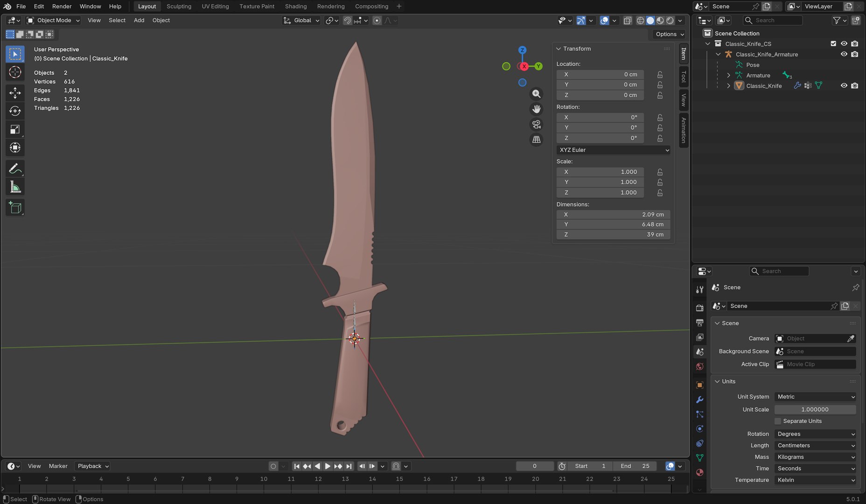Play the animation forward
This screenshot has height=504, width=866.
328,466
